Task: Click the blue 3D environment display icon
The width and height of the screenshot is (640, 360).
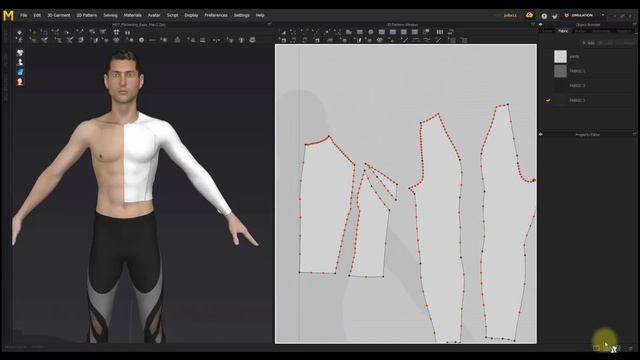Action: [x=20, y=72]
